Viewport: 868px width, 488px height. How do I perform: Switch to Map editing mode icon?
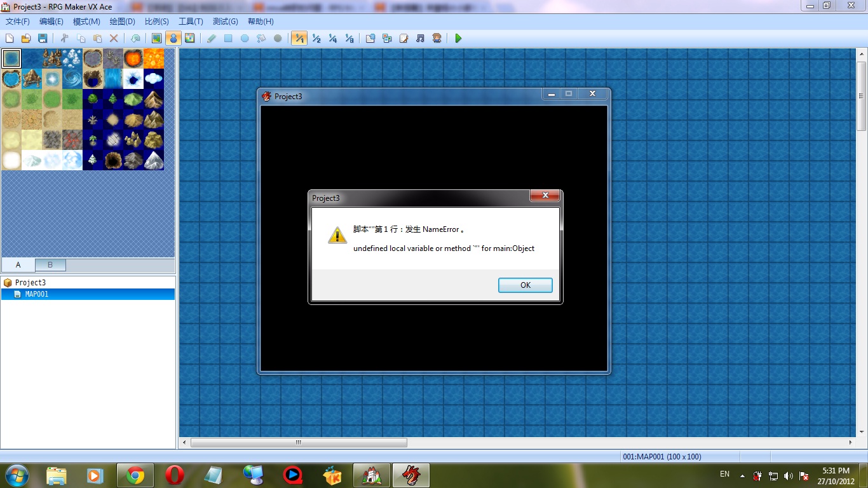coord(156,38)
